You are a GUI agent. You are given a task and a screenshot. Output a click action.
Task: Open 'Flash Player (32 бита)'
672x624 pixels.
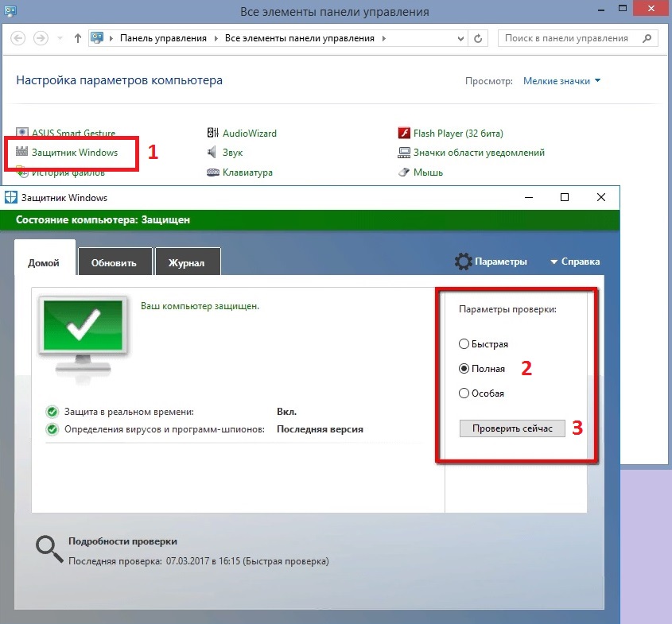[x=458, y=134]
